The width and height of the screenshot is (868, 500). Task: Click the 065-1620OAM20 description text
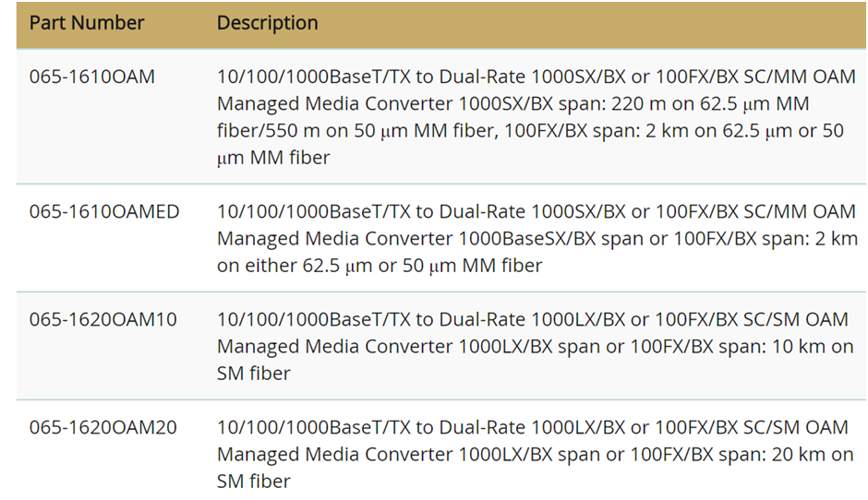(x=535, y=454)
